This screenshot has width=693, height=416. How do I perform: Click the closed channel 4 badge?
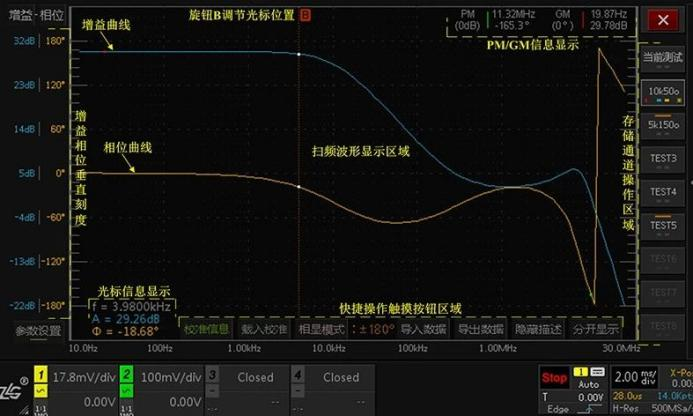tap(297, 375)
